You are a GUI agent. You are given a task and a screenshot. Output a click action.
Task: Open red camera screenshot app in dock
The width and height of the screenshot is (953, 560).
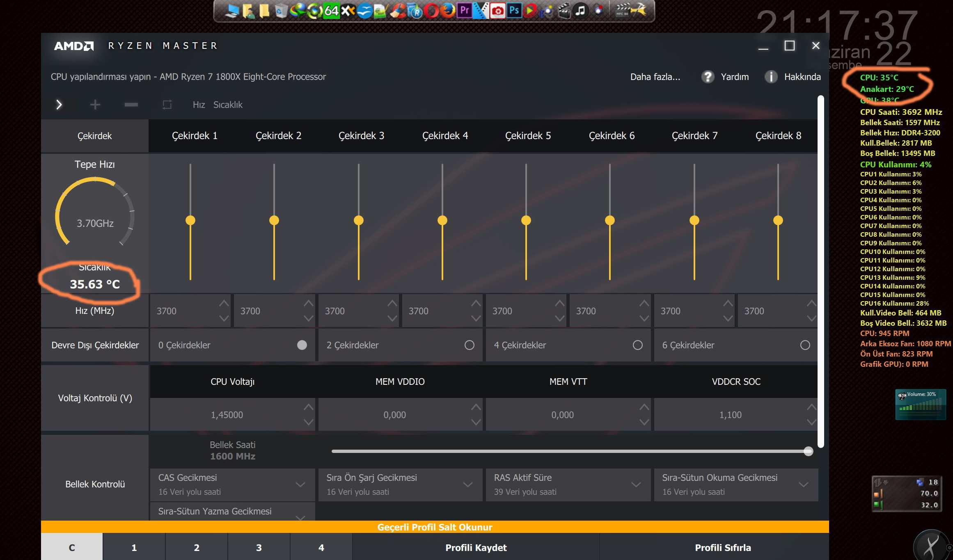(497, 11)
